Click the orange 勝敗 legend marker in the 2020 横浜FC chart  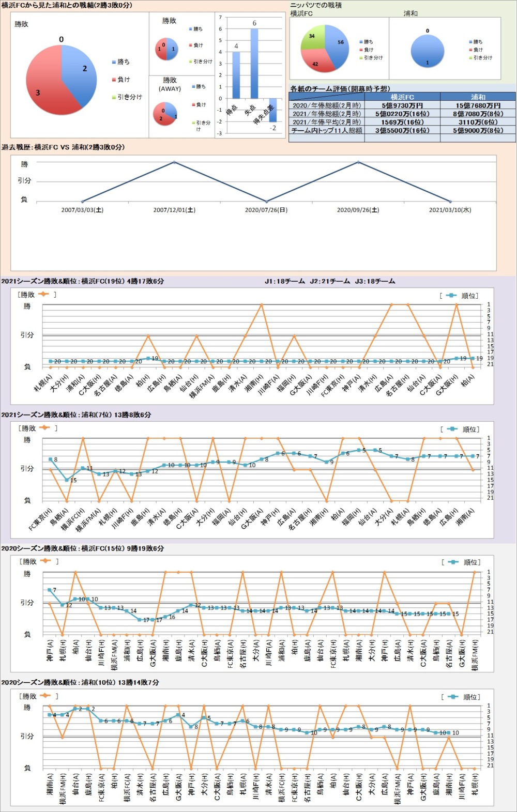tap(45, 561)
